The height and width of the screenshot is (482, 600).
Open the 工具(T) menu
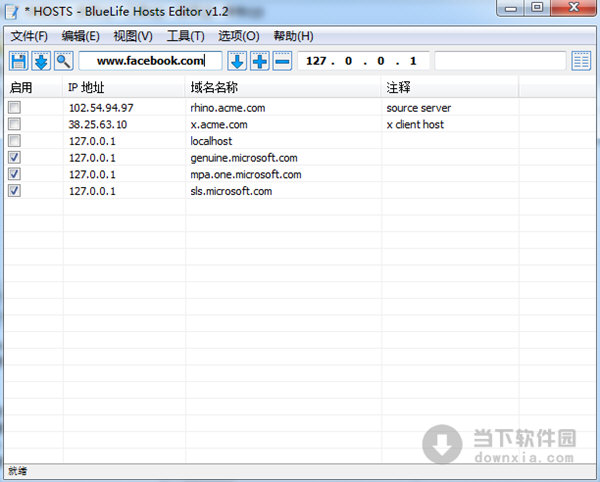pyautogui.click(x=186, y=36)
